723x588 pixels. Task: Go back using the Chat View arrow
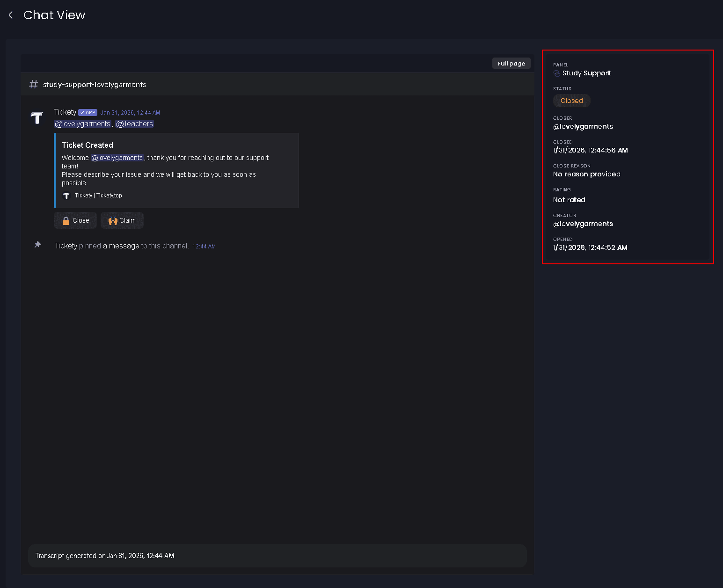(11, 15)
